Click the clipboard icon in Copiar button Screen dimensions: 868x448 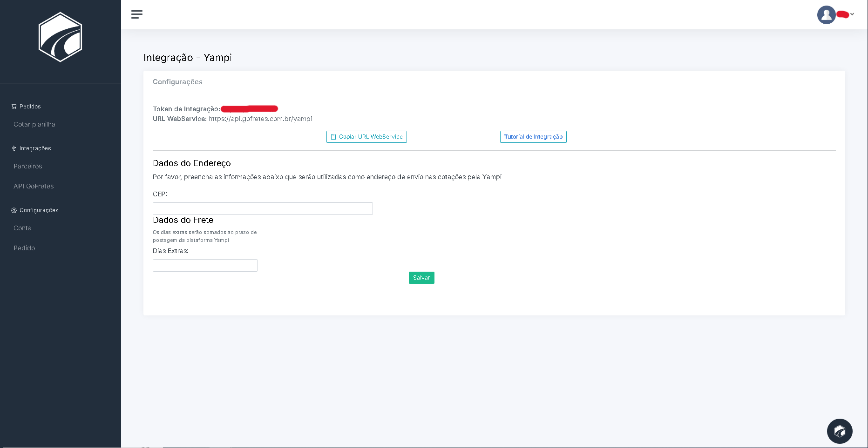coord(333,137)
